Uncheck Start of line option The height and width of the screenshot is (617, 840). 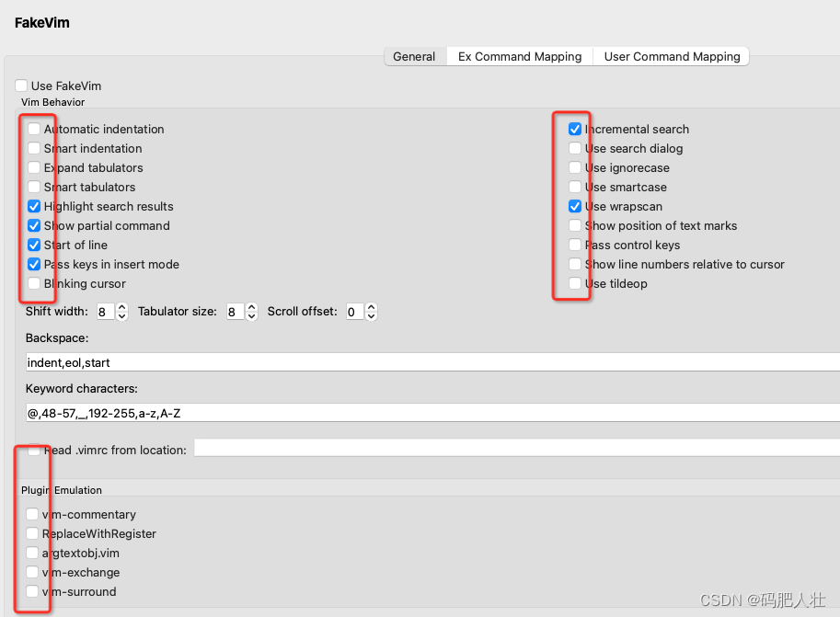click(34, 245)
